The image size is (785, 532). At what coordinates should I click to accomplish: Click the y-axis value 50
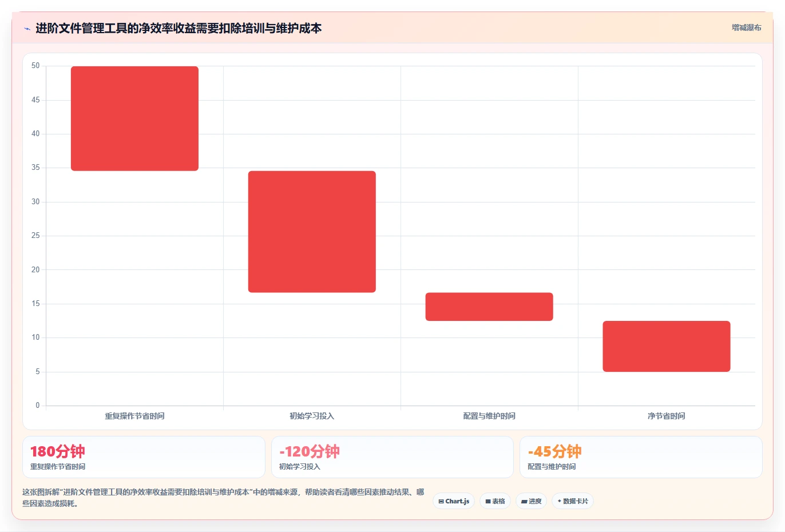point(35,66)
